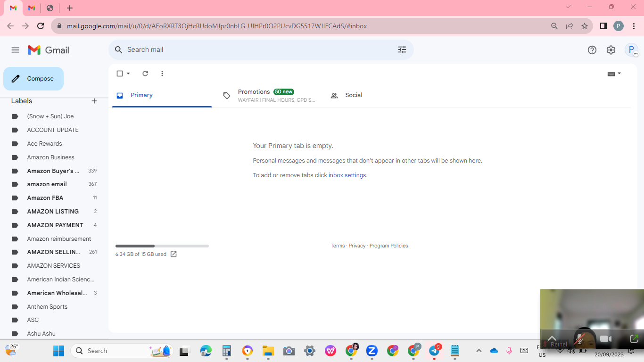Open storage management link icon
Viewport: 644px width, 362px height.
[173, 254]
